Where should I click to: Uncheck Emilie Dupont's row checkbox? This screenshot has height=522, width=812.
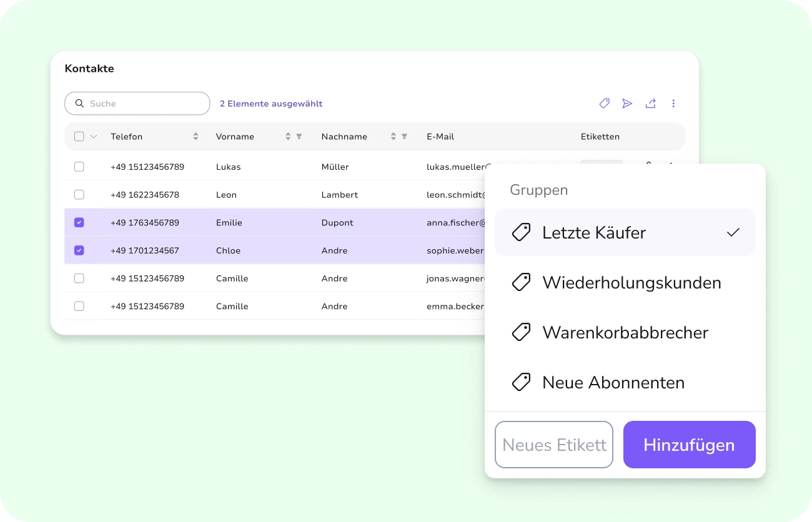click(79, 222)
